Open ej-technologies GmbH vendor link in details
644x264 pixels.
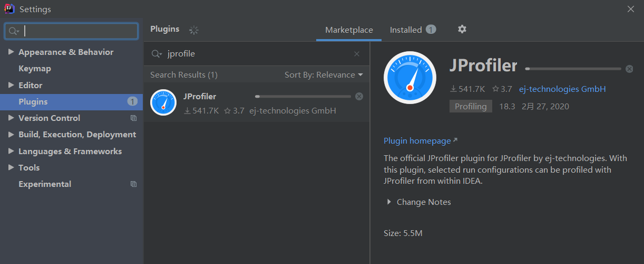tap(562, 89)
